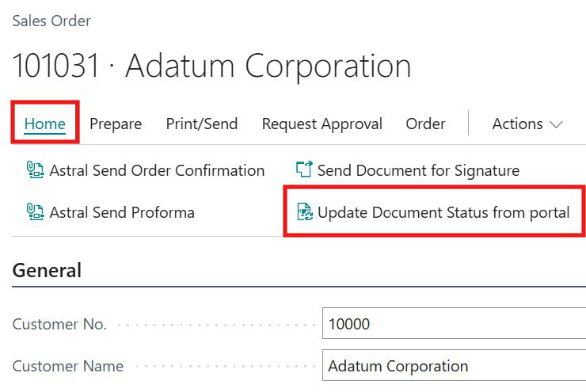This screenshot has height=392, width=586.
Task: Click the Update Document Status icon
Action: [304, 211]
